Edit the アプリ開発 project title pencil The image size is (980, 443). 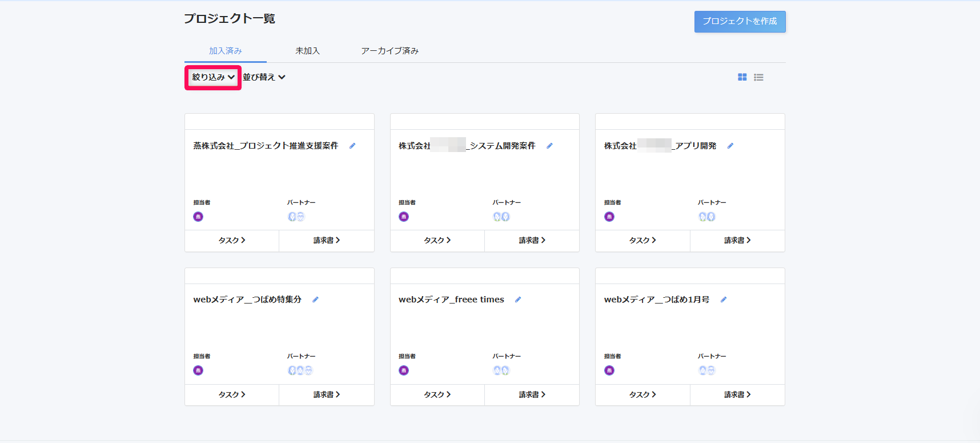click(730, 146)
